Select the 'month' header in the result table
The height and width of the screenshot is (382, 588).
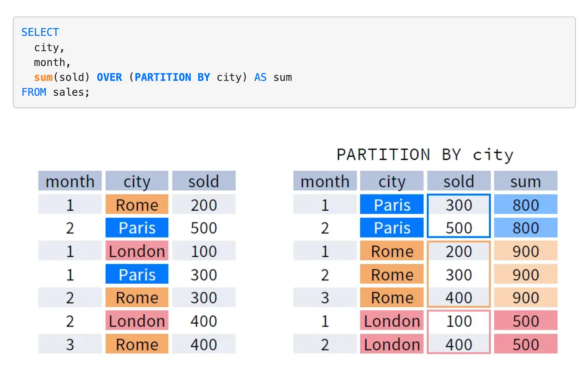[x=325, y=181]
